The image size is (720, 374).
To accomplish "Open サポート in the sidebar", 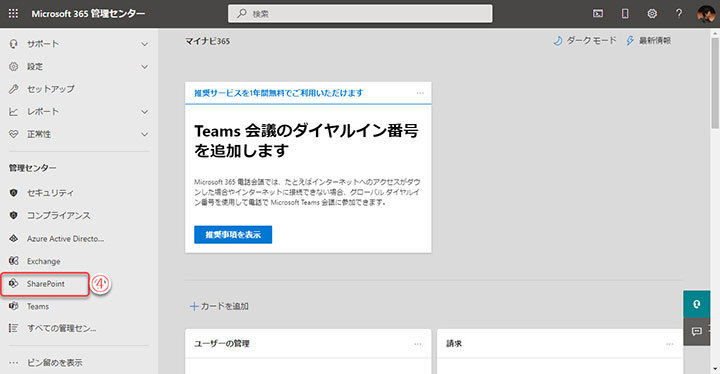I will pos(43,44).
